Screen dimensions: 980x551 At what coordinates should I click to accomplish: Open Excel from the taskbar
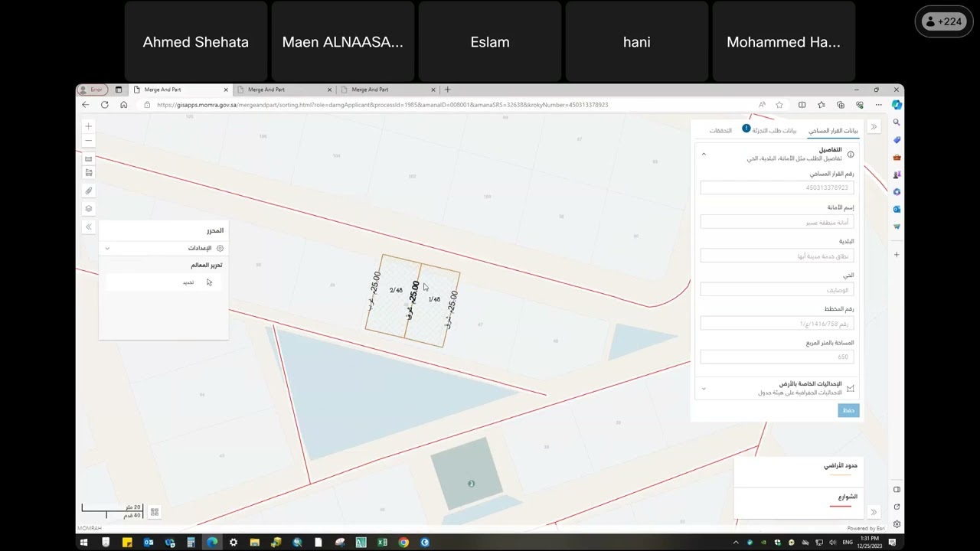(382, 543)
